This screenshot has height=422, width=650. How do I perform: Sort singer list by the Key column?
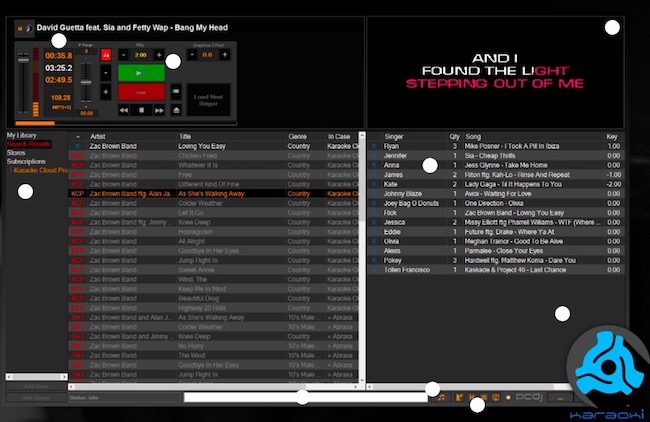point(612,136)
